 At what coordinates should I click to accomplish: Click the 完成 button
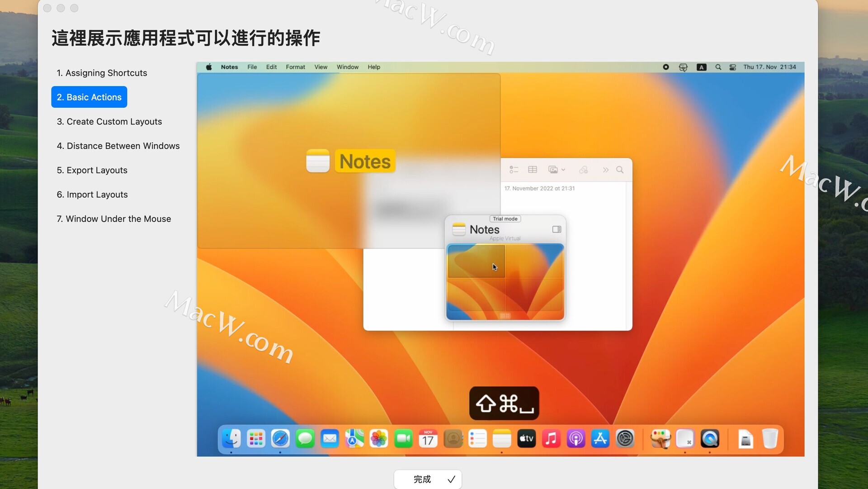428,479
